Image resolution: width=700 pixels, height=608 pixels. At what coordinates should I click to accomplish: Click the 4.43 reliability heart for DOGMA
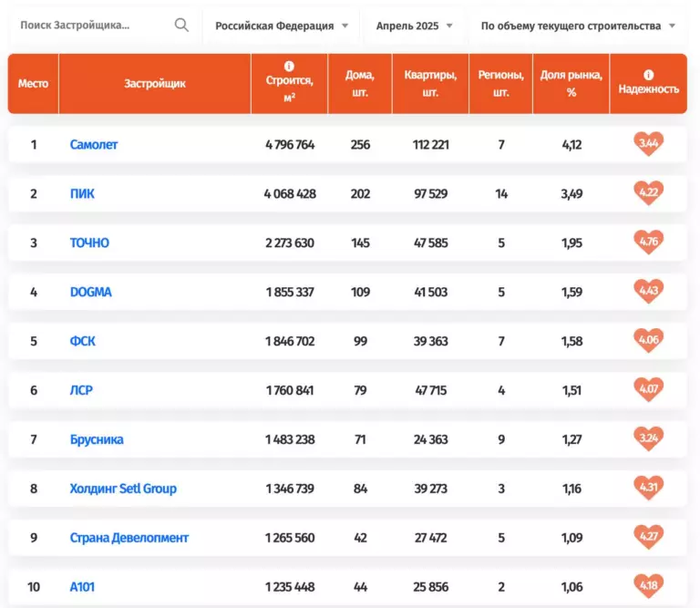point(649,291)
